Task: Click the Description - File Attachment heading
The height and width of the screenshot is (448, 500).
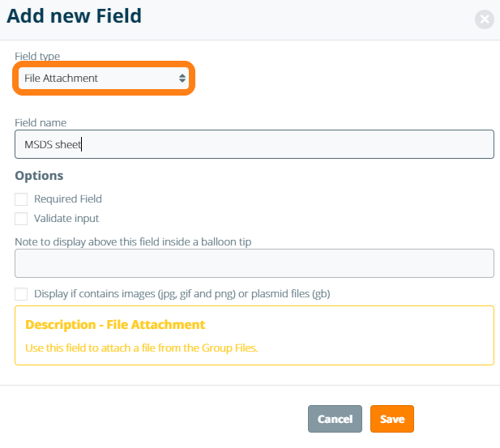Action: [115, 325]
